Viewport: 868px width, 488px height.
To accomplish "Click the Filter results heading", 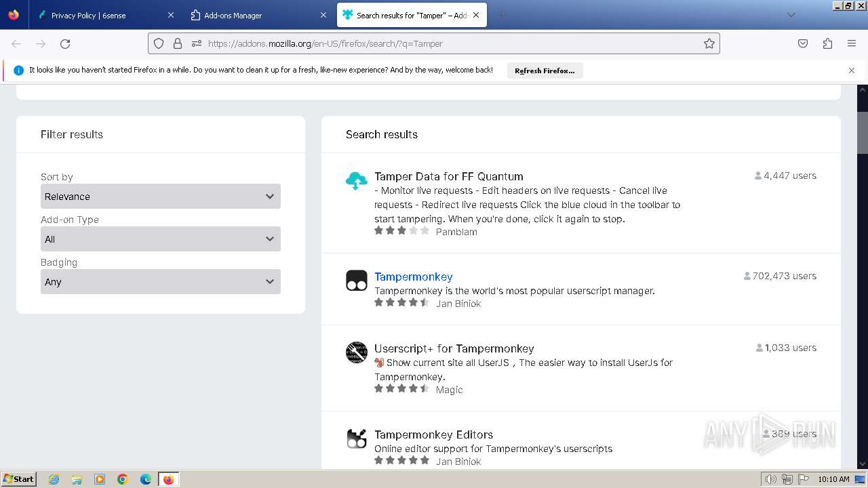I will pyautogui.click(x=72, y=134).
